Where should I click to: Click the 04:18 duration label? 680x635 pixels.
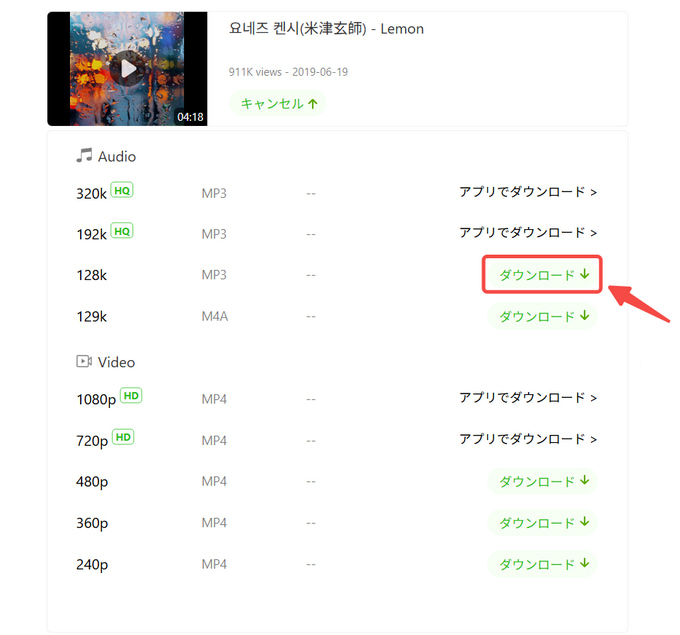(190, 117)
